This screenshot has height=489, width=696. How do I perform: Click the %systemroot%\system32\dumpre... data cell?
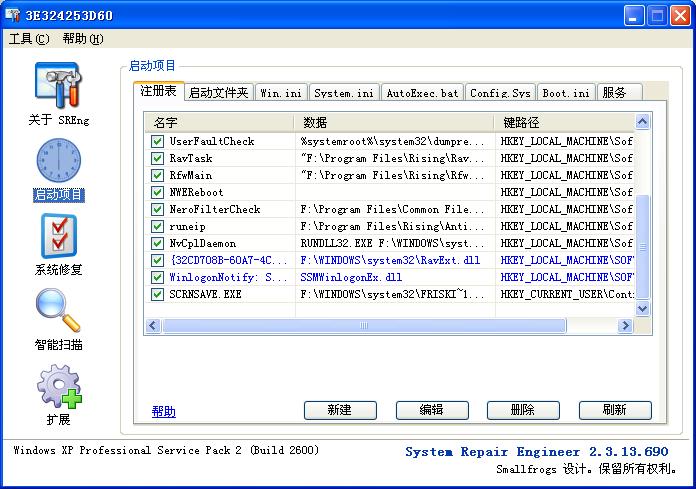pyautogui.click(x=392, y=142)
